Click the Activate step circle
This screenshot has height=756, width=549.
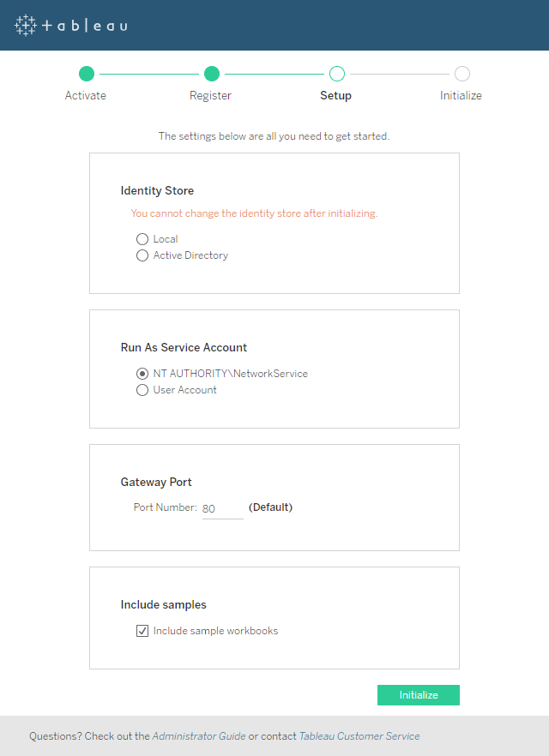[87, 74]
